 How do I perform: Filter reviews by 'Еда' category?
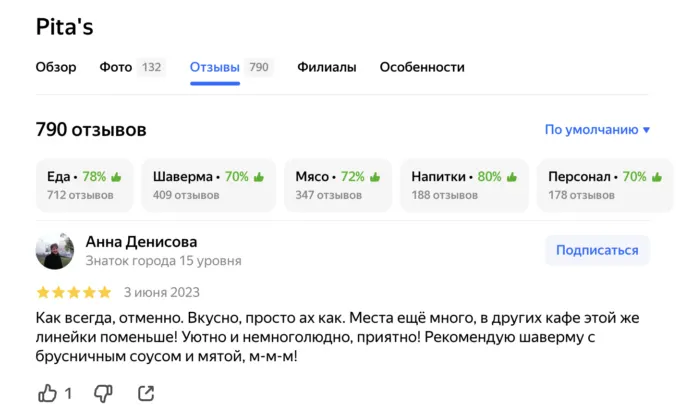pyautogui.click(x=84, y=185)
